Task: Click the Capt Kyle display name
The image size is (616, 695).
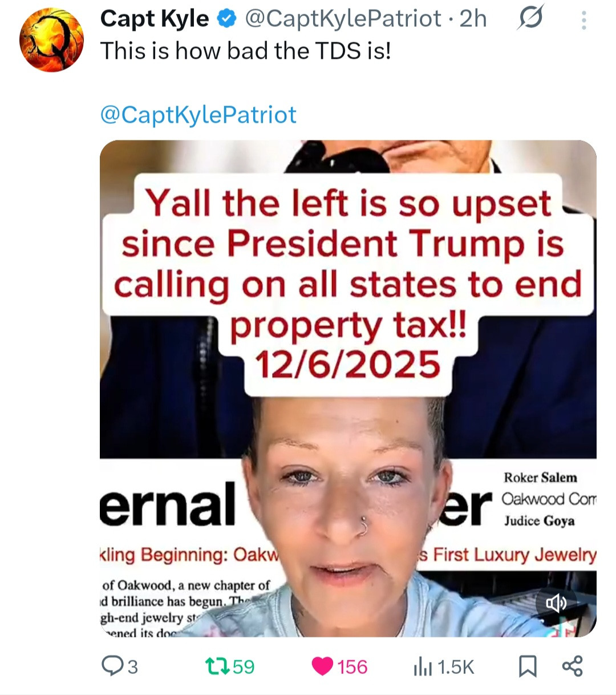Action: pos(155,19)
